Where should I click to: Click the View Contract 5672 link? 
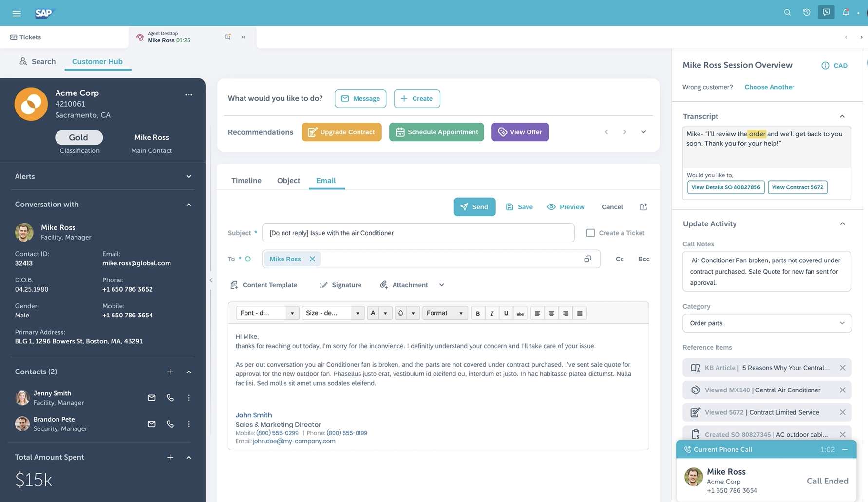pos(797,187)
